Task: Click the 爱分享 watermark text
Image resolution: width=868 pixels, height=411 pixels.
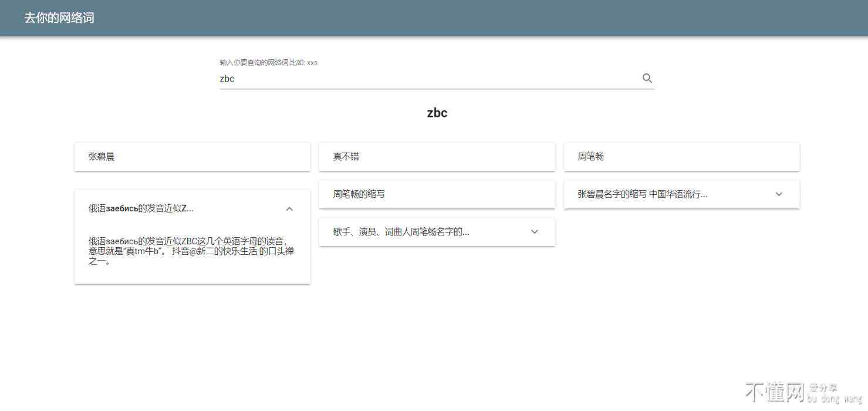Action: pyautogui.click(x=823, y=388)
